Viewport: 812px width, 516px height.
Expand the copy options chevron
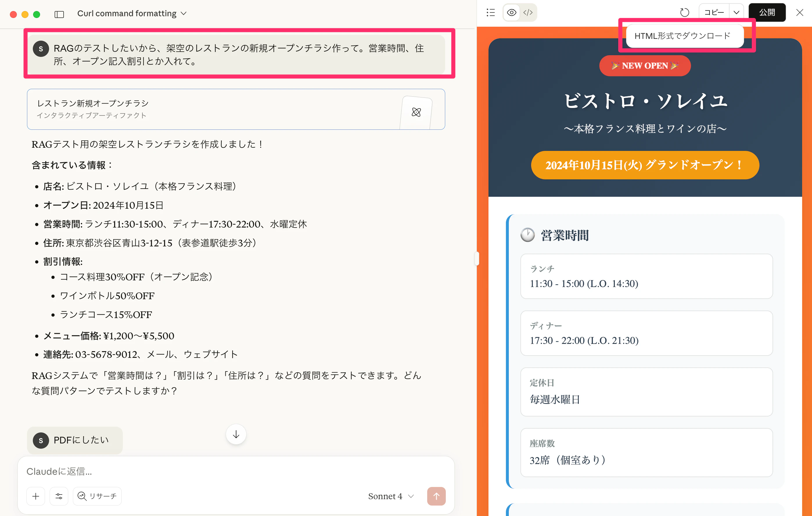tap(736, 12)
